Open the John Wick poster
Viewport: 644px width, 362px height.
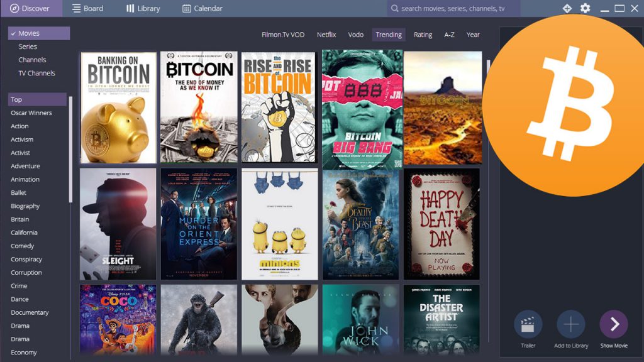tap(360, 320)
